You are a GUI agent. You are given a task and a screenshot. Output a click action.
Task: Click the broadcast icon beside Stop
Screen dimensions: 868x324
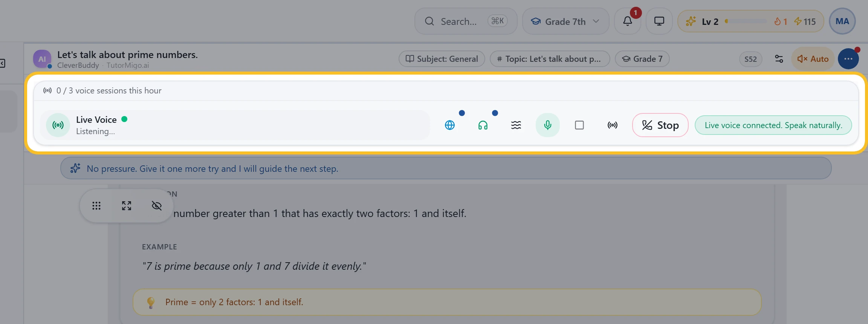pos(613,125)
